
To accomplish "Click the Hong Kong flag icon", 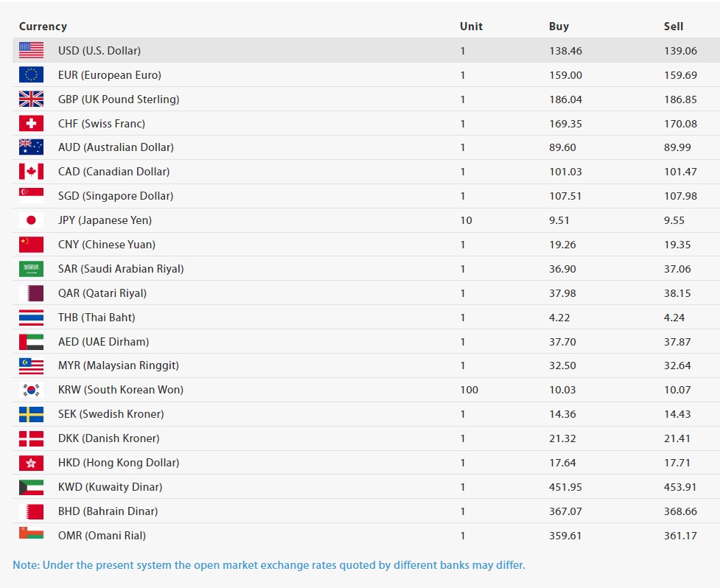I will (31, 463).
